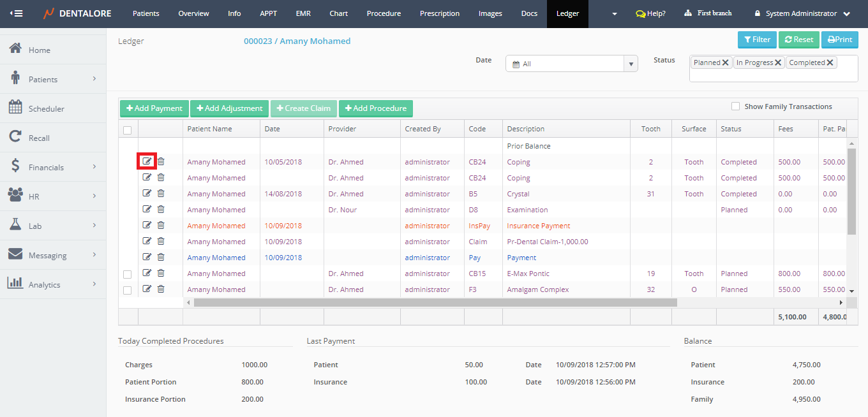The height and width of the screenshot is (417, 868).
Task: Open the Chart tab
Action: 339,13
